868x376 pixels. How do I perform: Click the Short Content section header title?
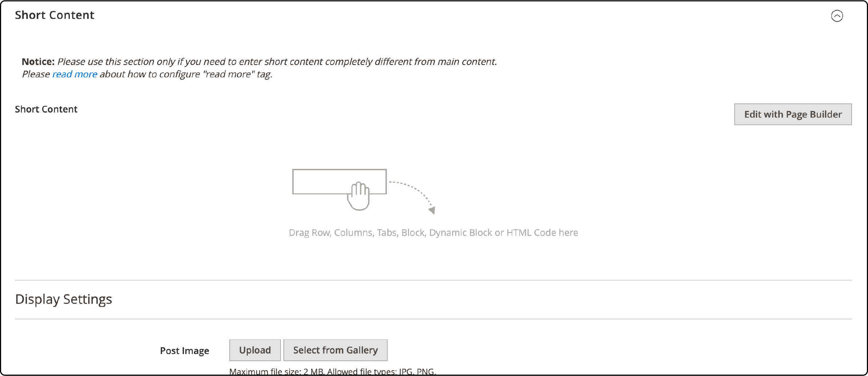[54, 15]
